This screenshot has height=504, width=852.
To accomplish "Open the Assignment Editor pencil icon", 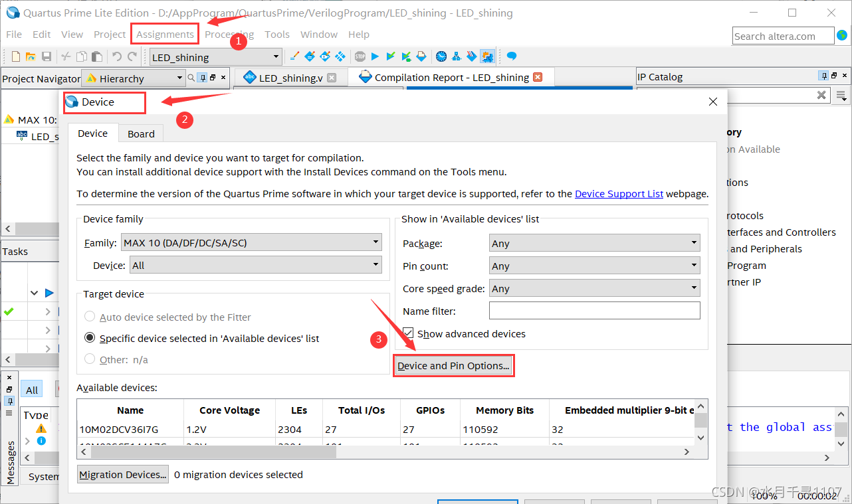I will tap(295, 56).
